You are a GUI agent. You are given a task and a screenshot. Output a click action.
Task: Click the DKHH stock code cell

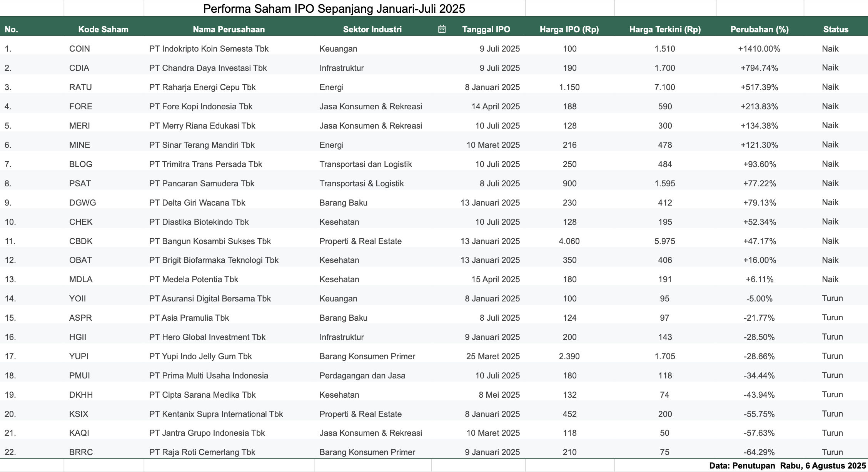coord(81,395)
